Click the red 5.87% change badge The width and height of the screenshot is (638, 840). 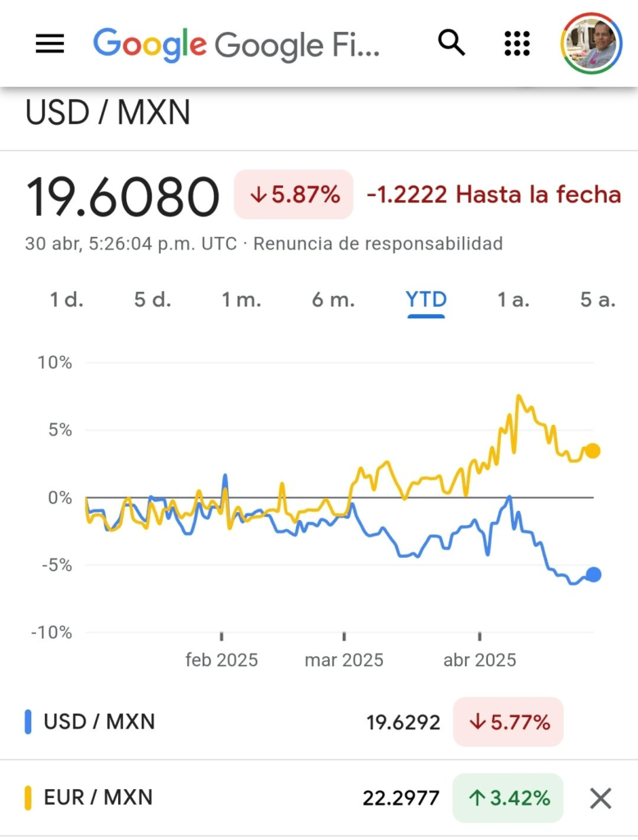pos(294,194)
